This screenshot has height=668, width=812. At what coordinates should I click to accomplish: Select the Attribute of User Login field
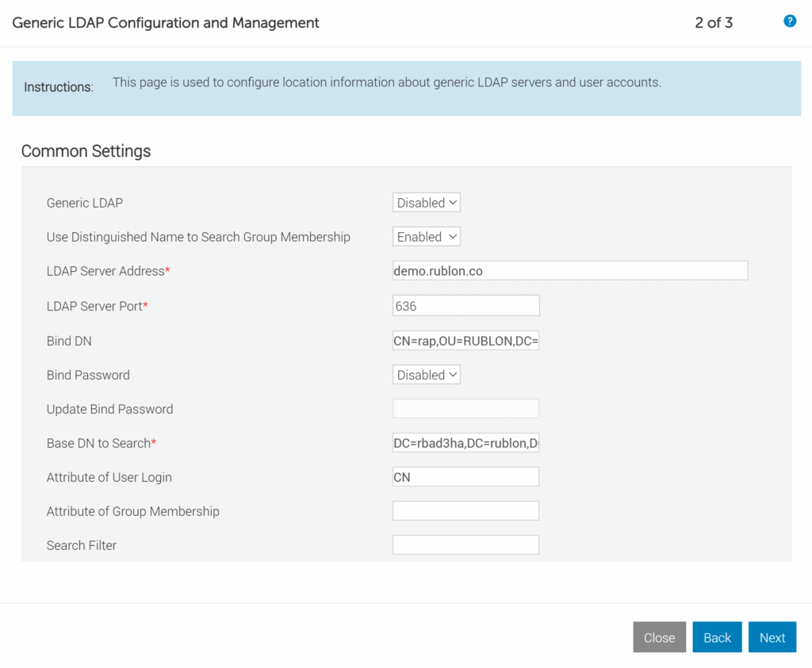465,476
